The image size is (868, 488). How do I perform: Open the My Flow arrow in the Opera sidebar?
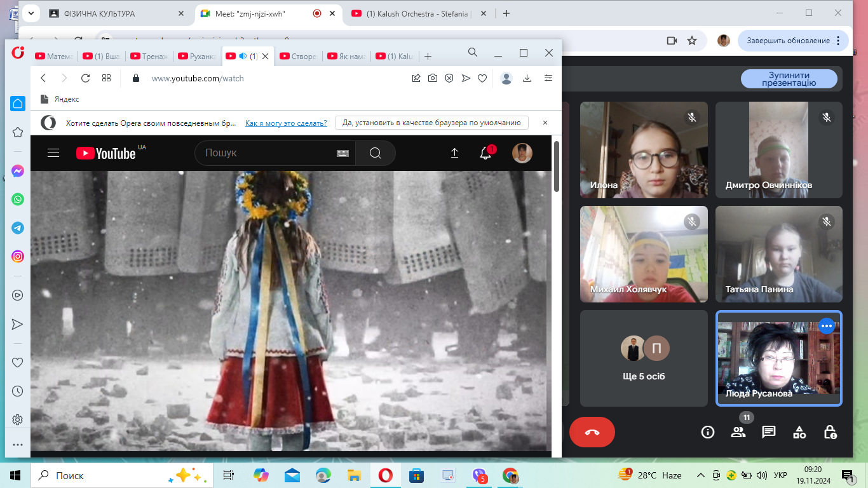[x=18, y=324]
